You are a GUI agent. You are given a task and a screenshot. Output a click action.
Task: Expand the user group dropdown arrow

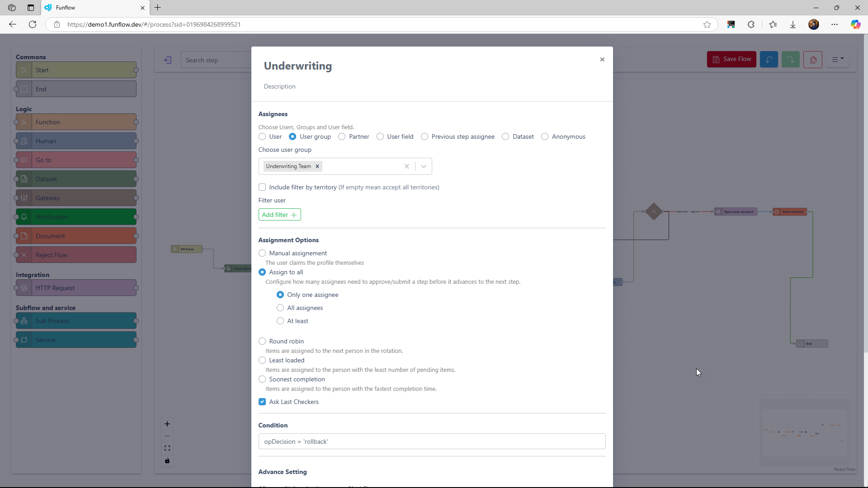coord(423,166)
